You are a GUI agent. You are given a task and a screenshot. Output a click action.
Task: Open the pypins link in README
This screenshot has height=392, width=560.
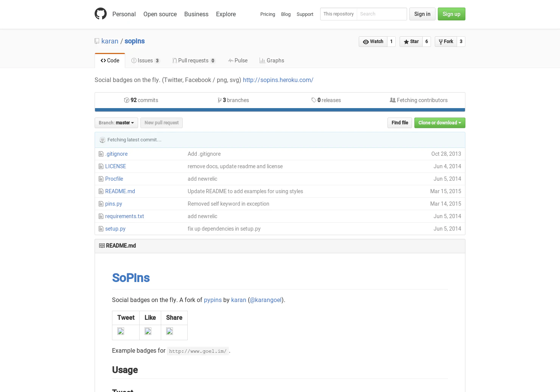[x=213, y=300]
